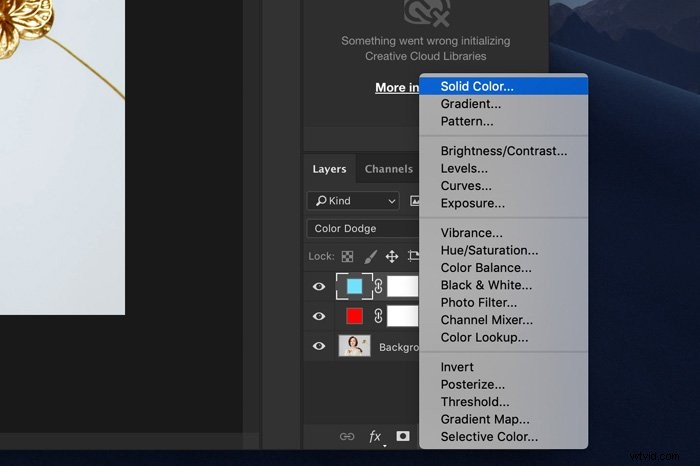Click the Background layer photo thumbnail
The image size is (700, 466).
pyautogui.click(x=354, y=346)
